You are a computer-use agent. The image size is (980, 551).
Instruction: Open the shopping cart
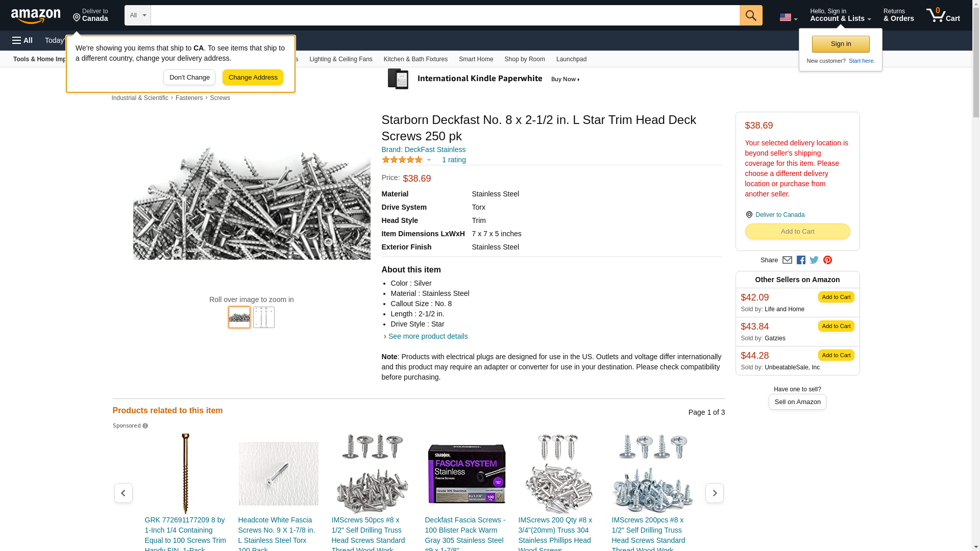(x=943, y=15)
